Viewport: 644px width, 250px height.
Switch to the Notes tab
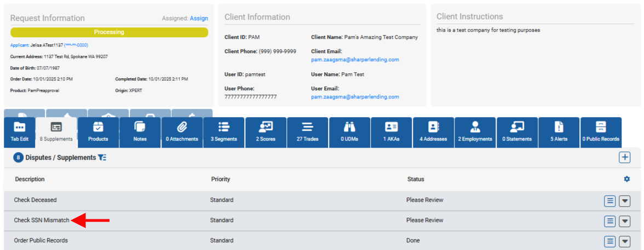tap(140, 132)
